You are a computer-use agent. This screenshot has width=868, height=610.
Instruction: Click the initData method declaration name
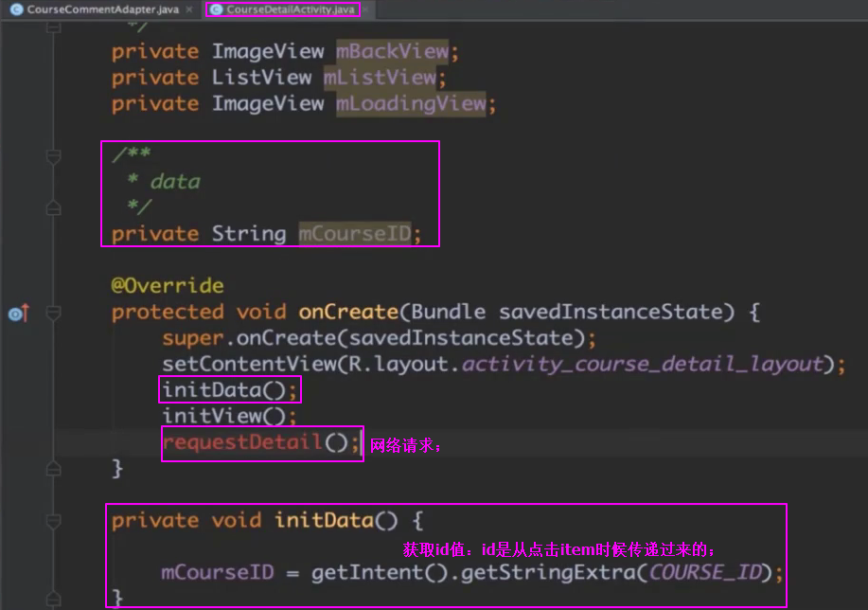pos(324,520)
